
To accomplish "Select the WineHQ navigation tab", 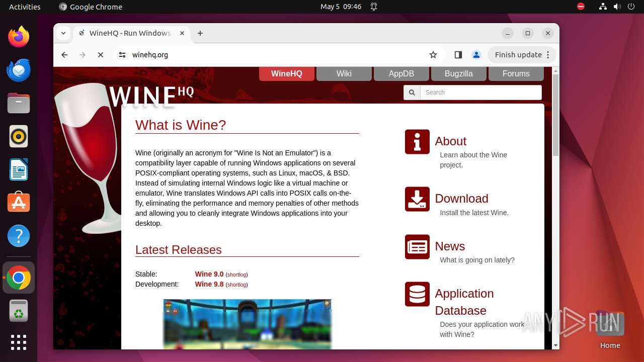I will 287,73.
